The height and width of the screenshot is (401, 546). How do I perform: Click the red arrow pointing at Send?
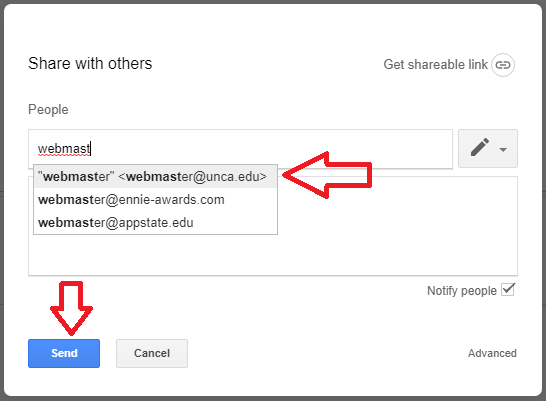click(x=71, y=308)
